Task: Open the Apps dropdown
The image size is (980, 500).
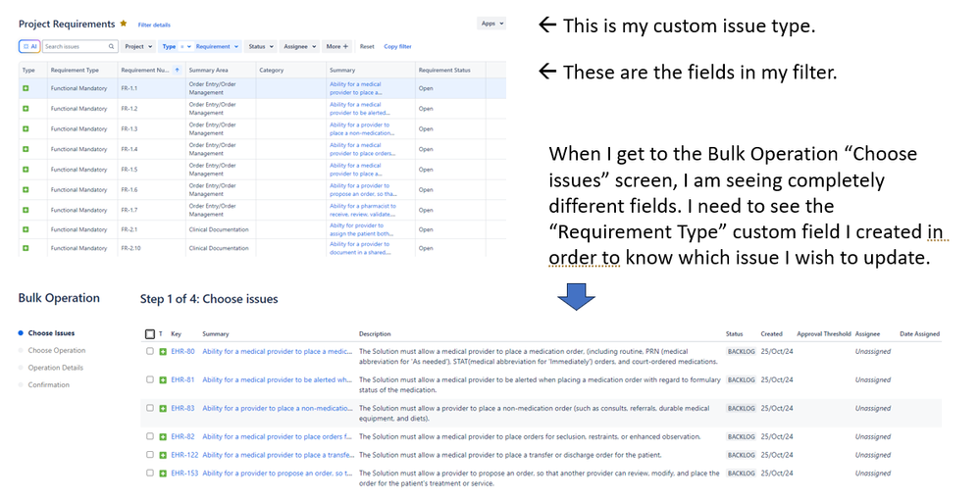Action: pos(491,24)
